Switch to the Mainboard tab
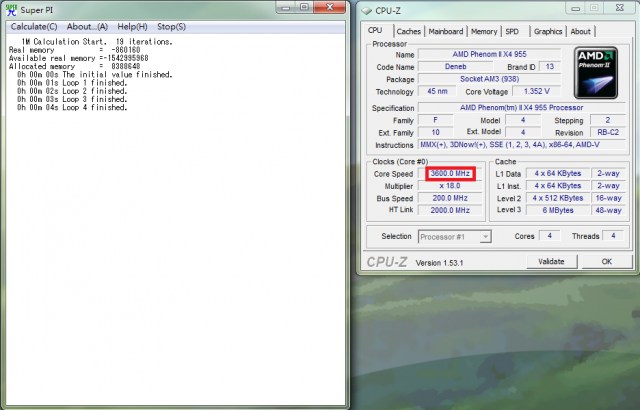This screenshot has width=640, height=410. pos(446,31)
